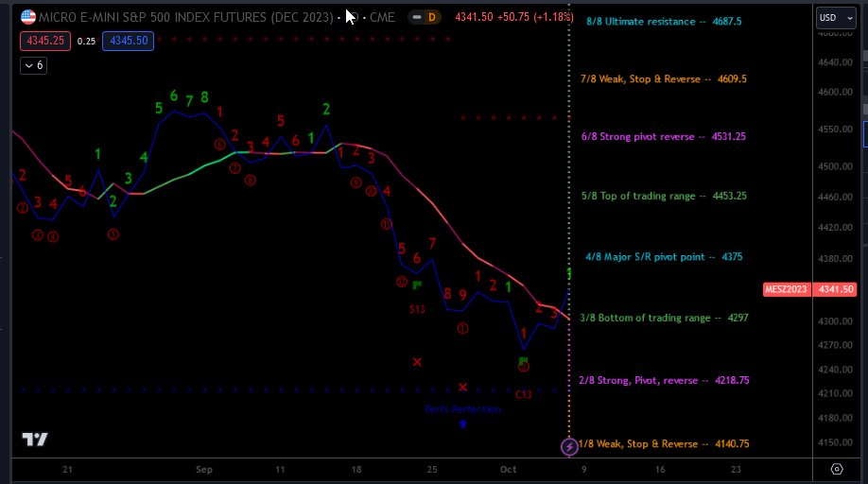Click the 6/8 Strong pivot reverse 4531.25 label

(x=663, y=137)
